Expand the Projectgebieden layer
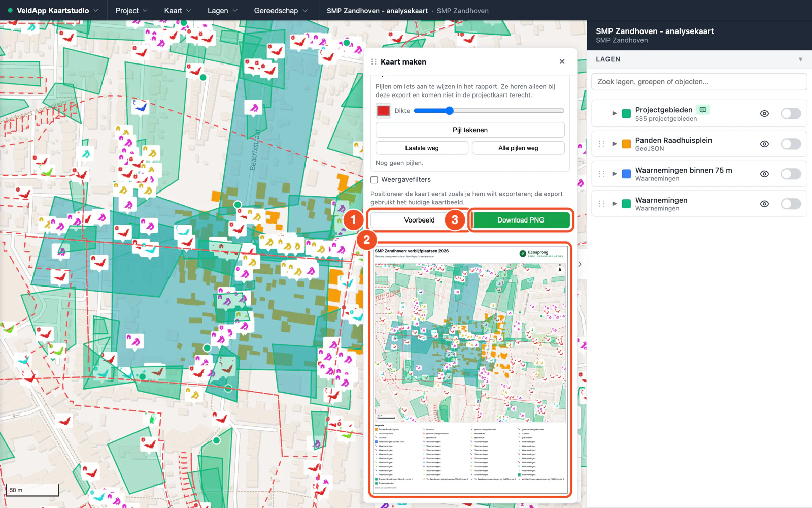This screenshot has width=812, height=508. 614,113
